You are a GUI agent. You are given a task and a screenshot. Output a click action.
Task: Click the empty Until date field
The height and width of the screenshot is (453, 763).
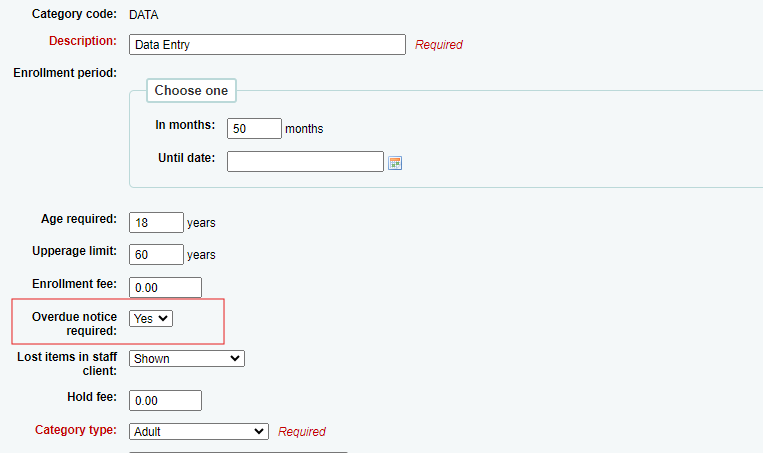(x=305, y=162)
